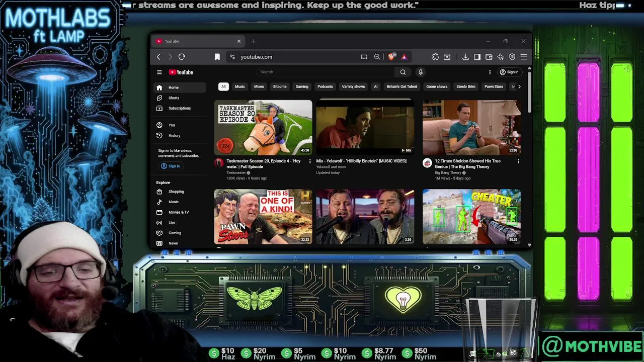Show more filter chips with right chevron
Screen dimensions: 644x362
[x=519, y=86]
